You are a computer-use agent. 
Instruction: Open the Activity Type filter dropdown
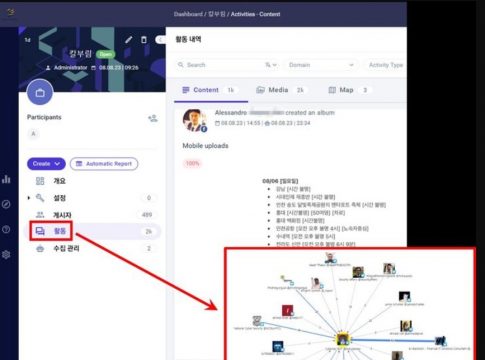(x=385, y=65)
